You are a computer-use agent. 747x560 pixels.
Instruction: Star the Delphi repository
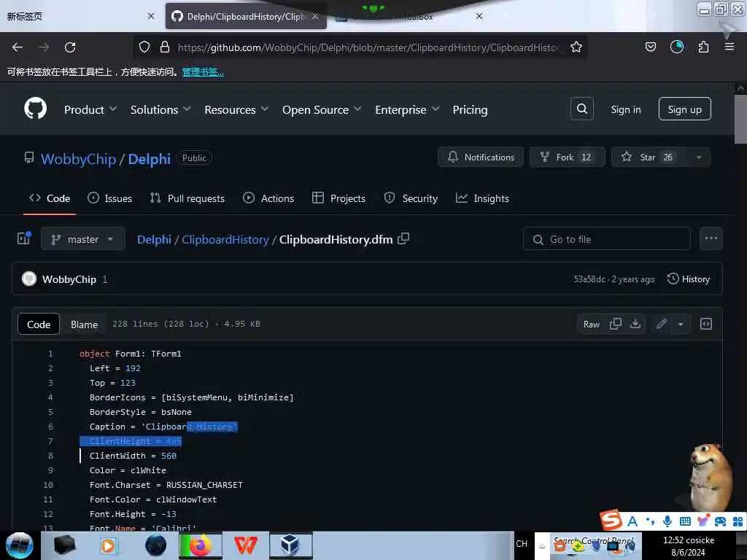click(648, 157)
